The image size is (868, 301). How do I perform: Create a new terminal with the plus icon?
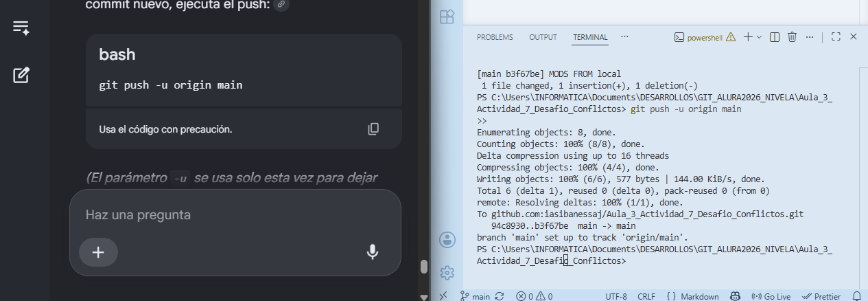pos(748,37)
